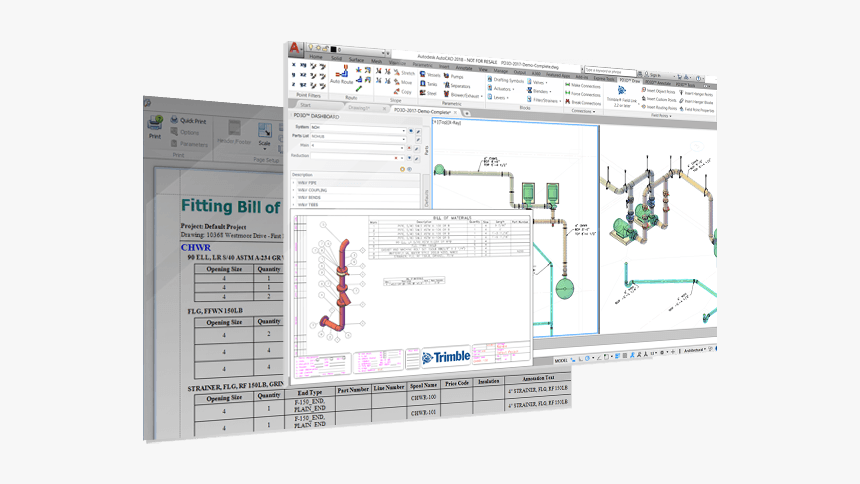Insert a Tanks parametric part

pos(429,83)
